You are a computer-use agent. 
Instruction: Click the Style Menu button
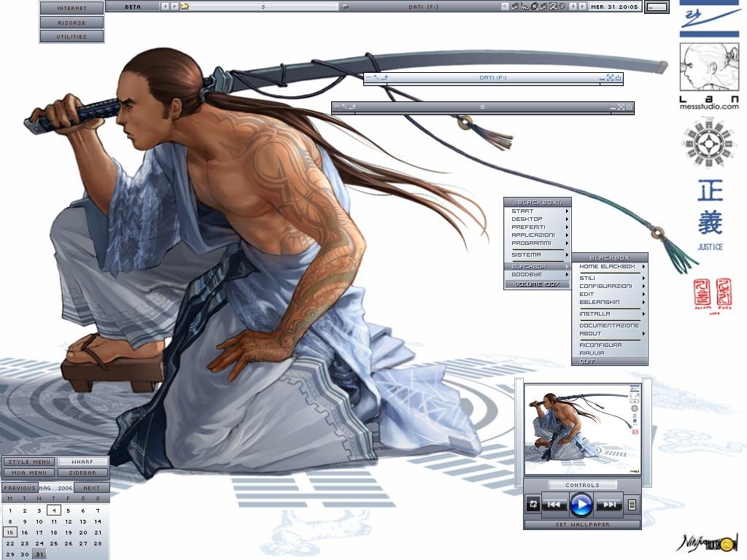(29, 462)
